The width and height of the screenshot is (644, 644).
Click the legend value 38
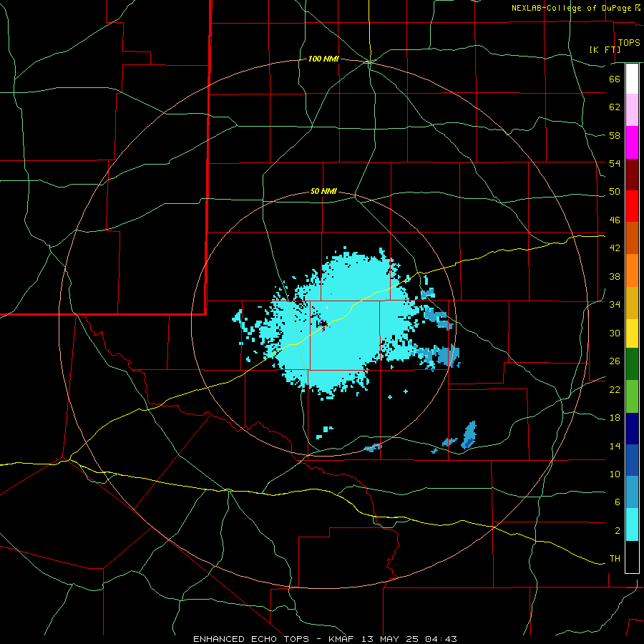click(x=615, y=276)
